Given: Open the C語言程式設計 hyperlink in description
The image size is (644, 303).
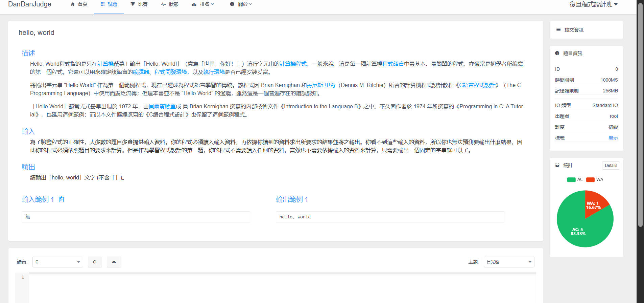Looking at the screenshot, I should [477, 85].
